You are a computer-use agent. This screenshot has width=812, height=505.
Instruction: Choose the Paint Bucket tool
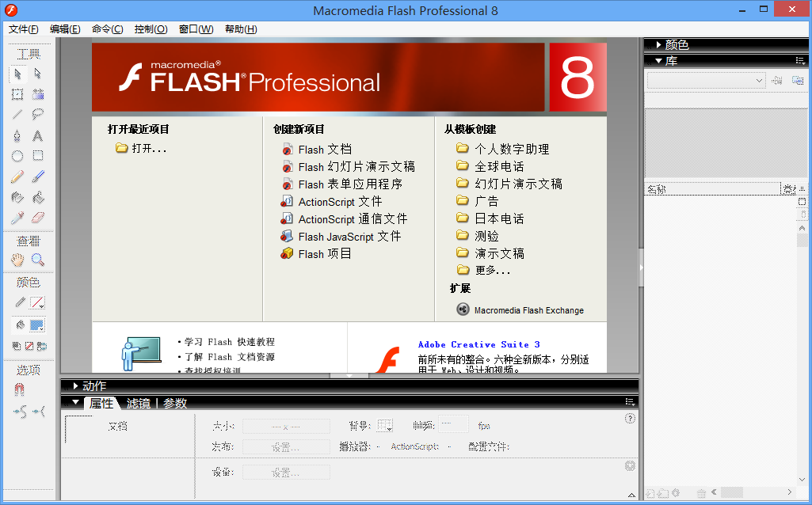(37, 196)
